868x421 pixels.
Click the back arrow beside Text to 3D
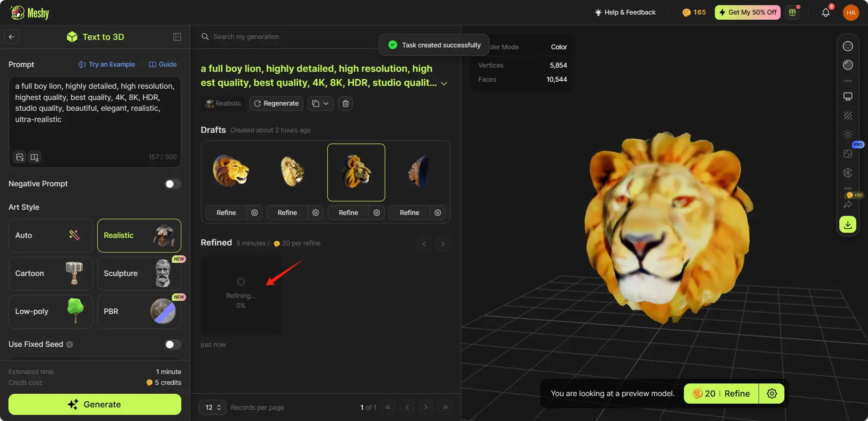[x=12, y=37]
